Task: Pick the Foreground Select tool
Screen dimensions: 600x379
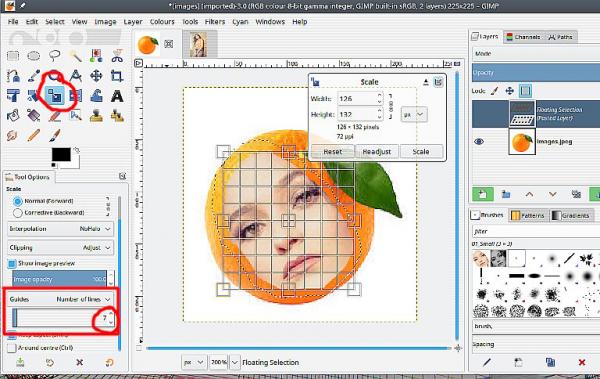Action: 13,76
